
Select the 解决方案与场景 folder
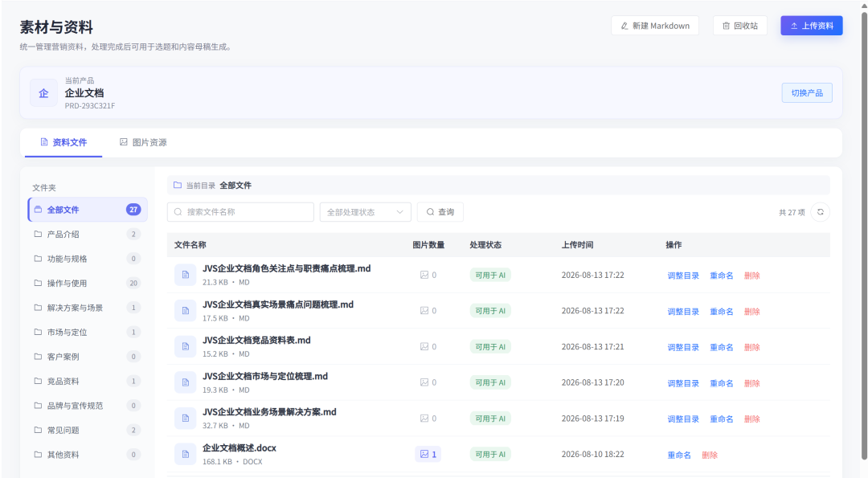88,308
